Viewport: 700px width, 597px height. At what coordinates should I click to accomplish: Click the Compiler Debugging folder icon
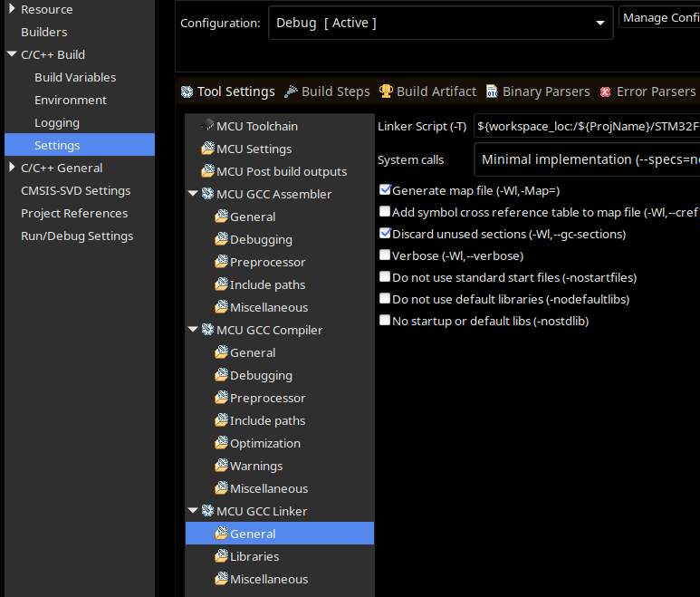click(x=222, y=375)
